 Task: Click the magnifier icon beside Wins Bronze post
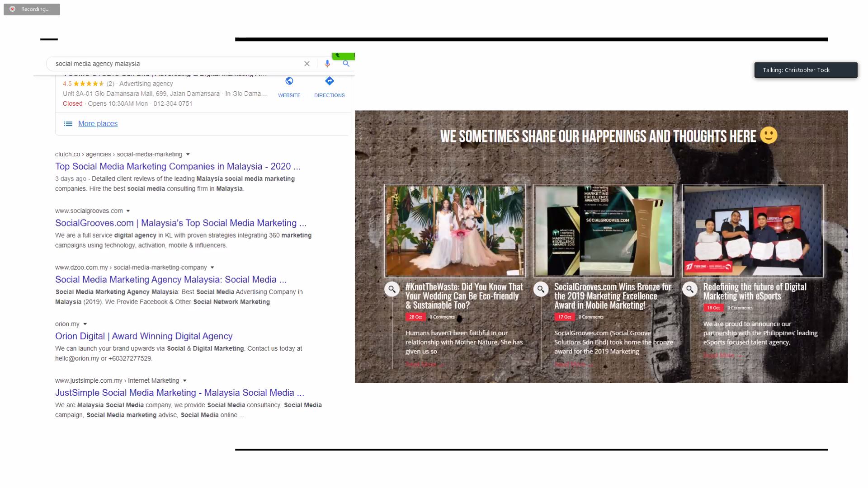pos(541,289)
